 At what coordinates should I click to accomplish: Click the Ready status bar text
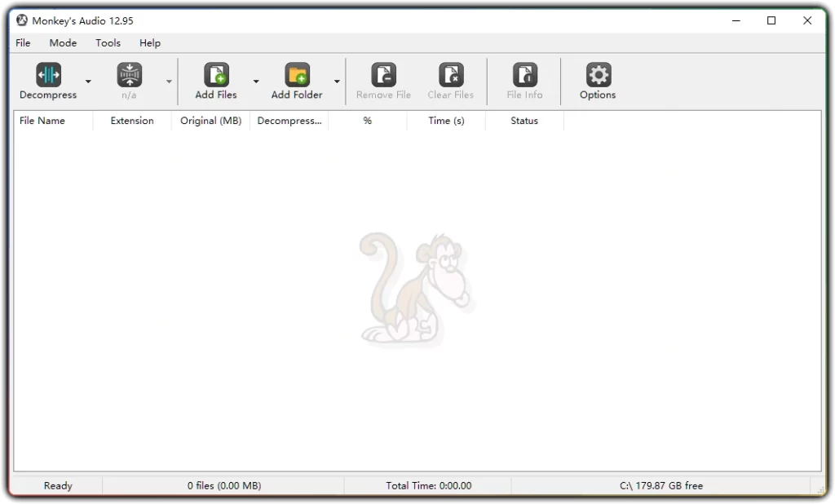tap(58, 485)
